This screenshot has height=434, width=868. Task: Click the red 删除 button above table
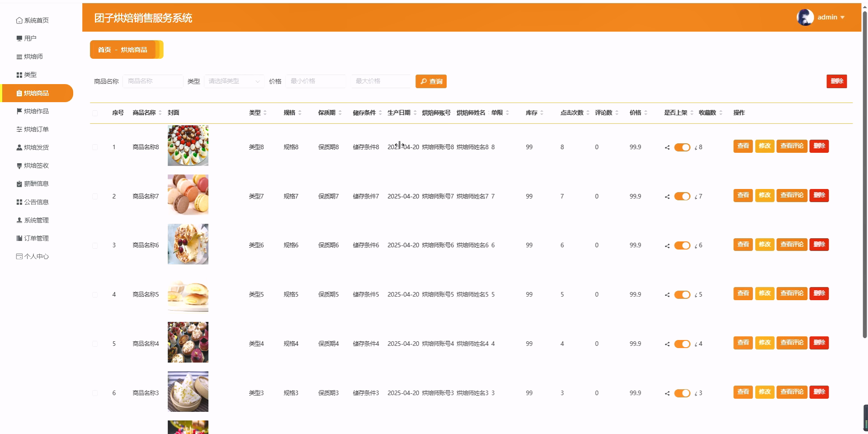[x=837, y=81]
